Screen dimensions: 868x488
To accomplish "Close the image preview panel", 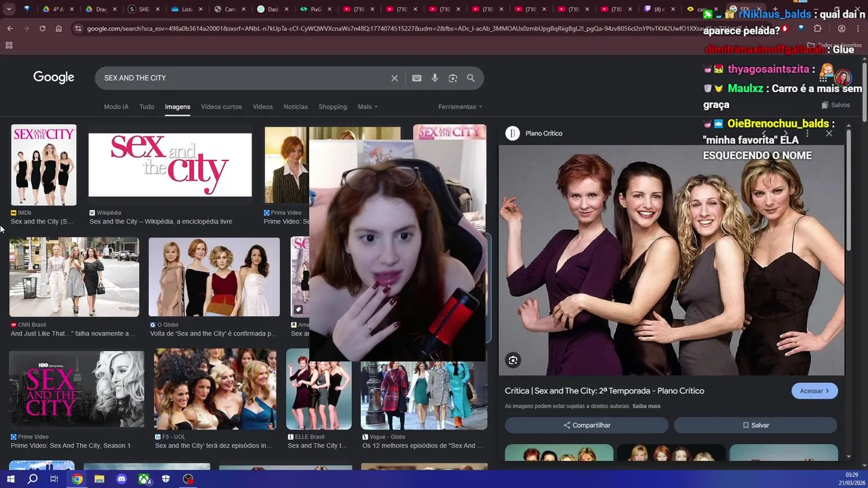I will (x=829, y=134).
